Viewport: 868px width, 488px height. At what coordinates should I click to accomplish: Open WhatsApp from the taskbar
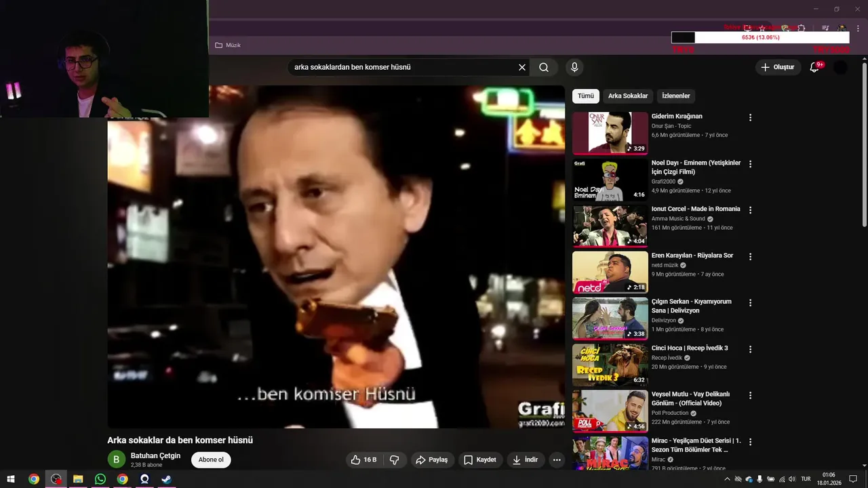pos(100,479)
